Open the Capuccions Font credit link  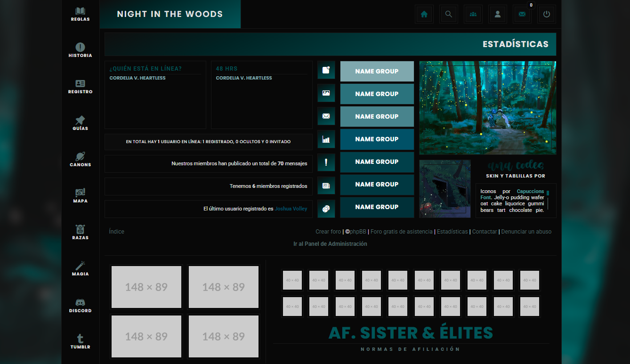point(512,194)
